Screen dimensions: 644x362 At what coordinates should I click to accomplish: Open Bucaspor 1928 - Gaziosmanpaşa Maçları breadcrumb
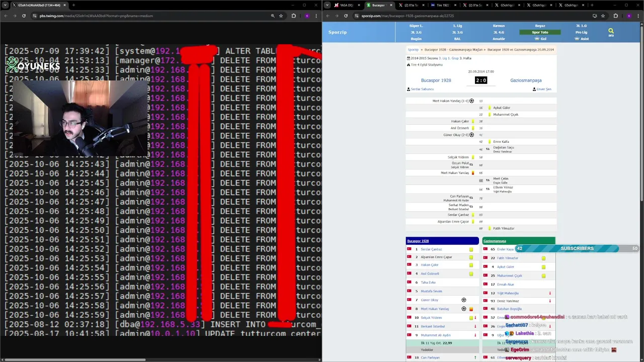[x=453, y=50]
